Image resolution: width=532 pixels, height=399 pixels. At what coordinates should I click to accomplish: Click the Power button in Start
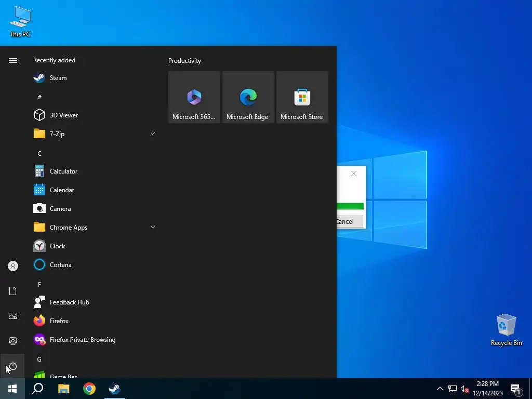(13, 366)
